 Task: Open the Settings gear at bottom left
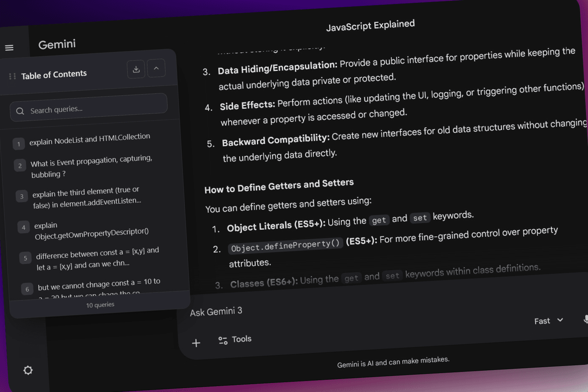click(x=28, y=370)
